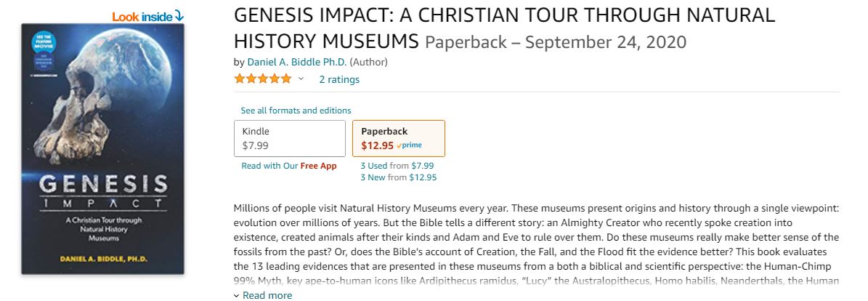Expand the ratings dropdown chevron
868x301 pixels.
click(301, 79)
